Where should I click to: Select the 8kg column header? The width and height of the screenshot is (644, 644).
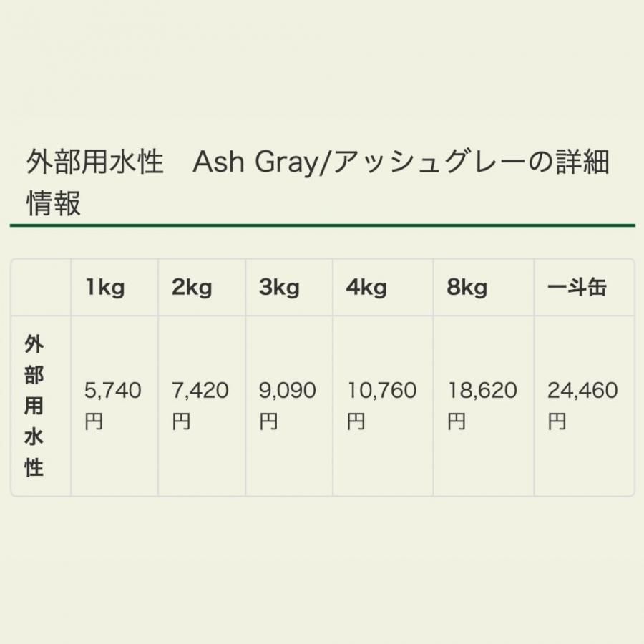point(484,287)
